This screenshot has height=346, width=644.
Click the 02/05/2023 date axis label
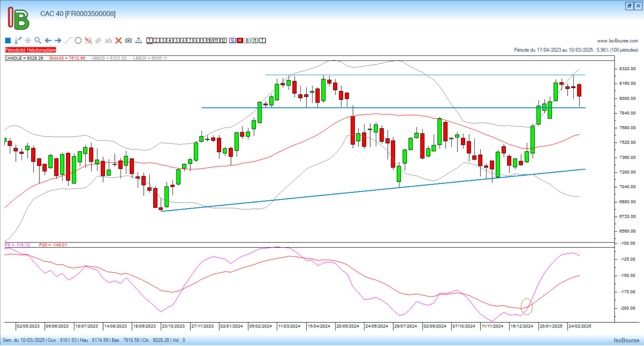click(28, 326)
